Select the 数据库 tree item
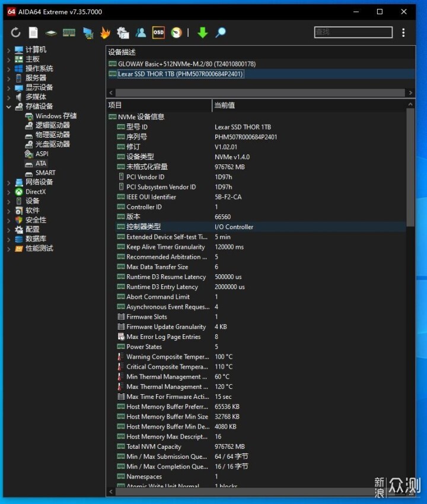 pos(36,239)
